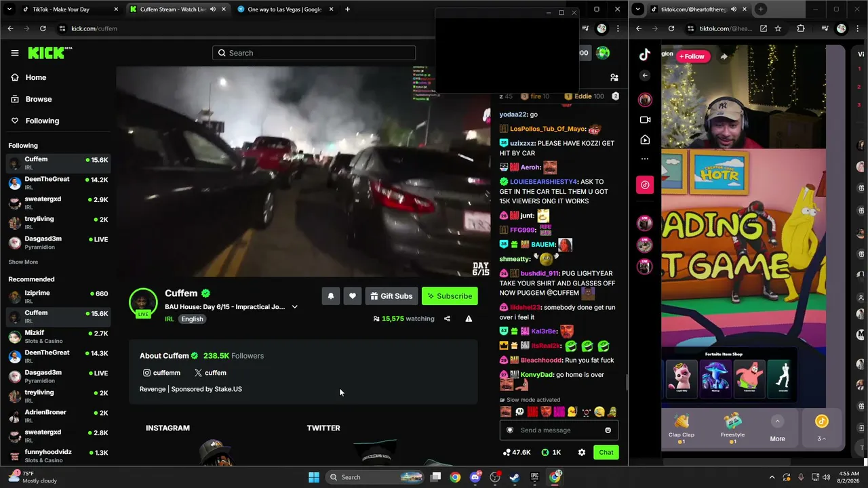868x488 pixels.
Task: Bookmark the TikTok page with star
Action: [x=778, y=28]
